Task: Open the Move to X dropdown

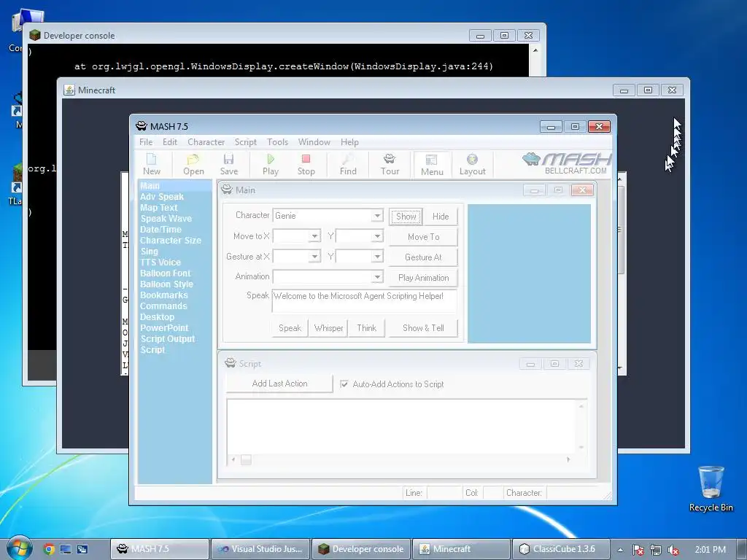Action: click(x=314, y=236)
